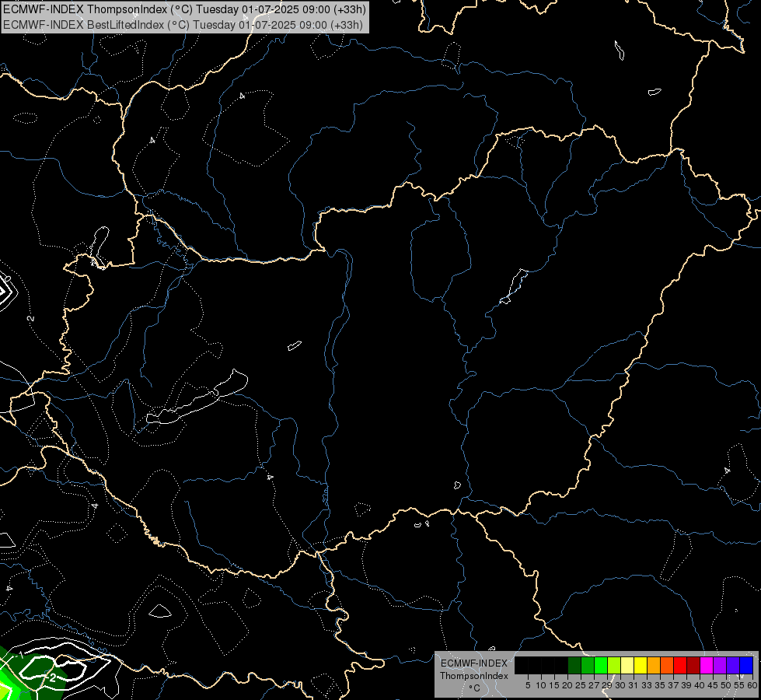Click the red-orange 35–37 legend swatch

pyautogui.click(x=667, y=665)
